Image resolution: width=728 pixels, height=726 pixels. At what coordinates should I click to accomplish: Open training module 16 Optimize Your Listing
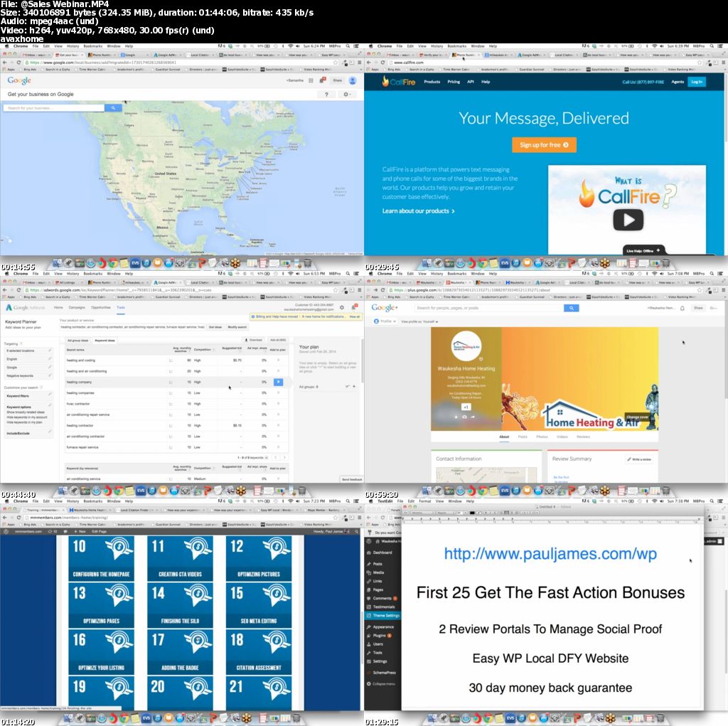(101, 651)
